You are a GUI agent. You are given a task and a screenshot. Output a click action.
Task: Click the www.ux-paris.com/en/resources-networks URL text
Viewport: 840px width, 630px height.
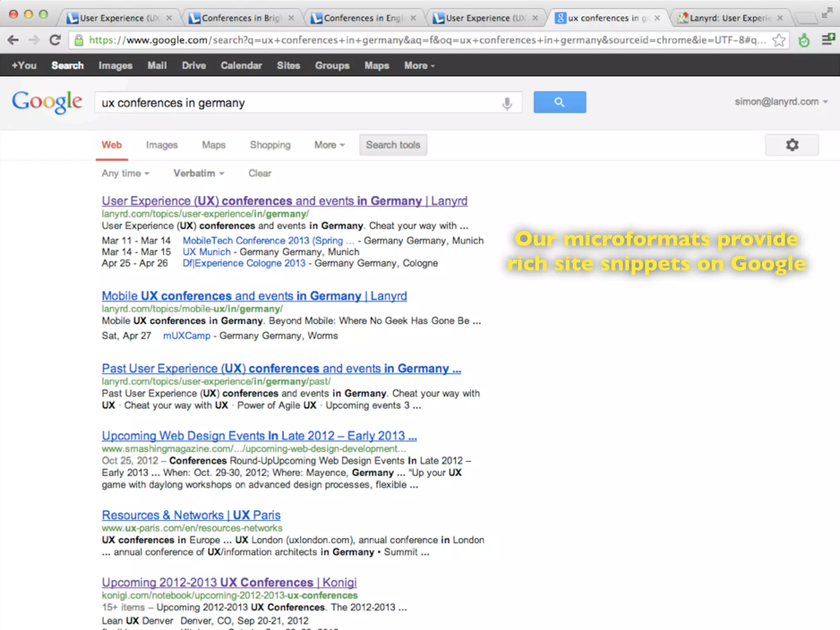point(192,528)
